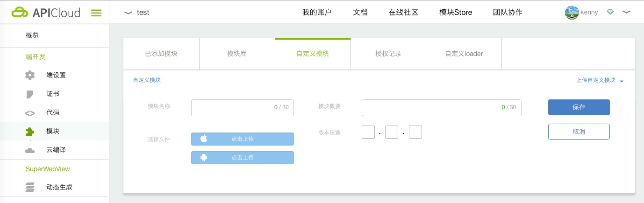Click the gear icon beside 端设置
The image size is (644, 203).
click(30, 75)
